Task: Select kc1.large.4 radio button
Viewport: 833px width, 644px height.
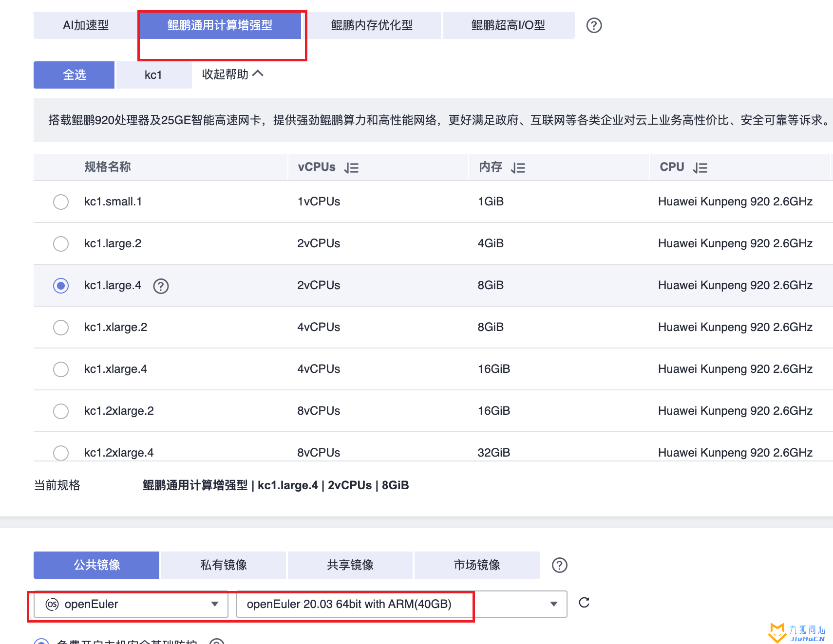Action: 61,285
